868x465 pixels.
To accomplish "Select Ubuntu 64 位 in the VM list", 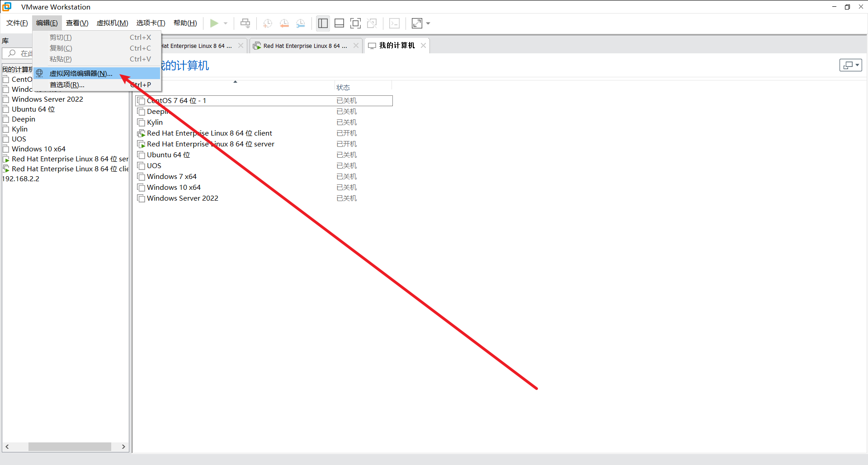I will 168,155.
